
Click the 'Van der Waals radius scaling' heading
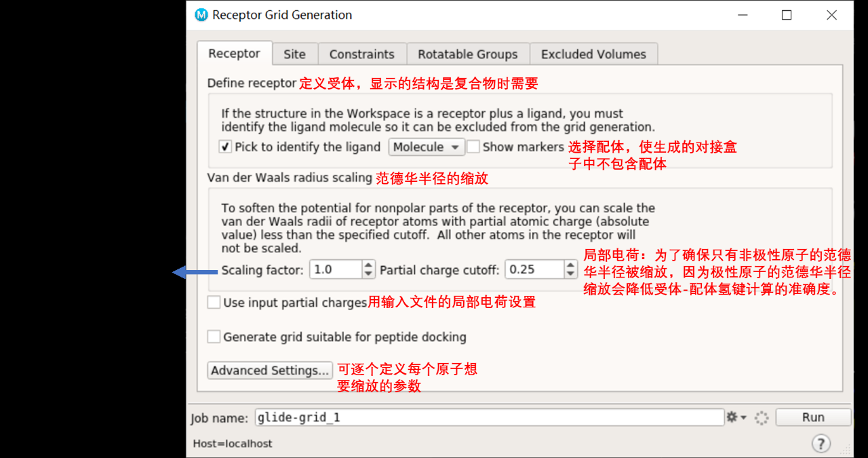coord(290,178)
